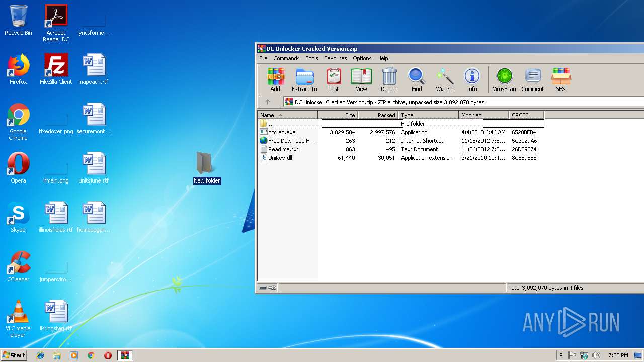Open the Tools menu
Image resolution: width=644 pixels, height=362 pixels.
point(312,58)
